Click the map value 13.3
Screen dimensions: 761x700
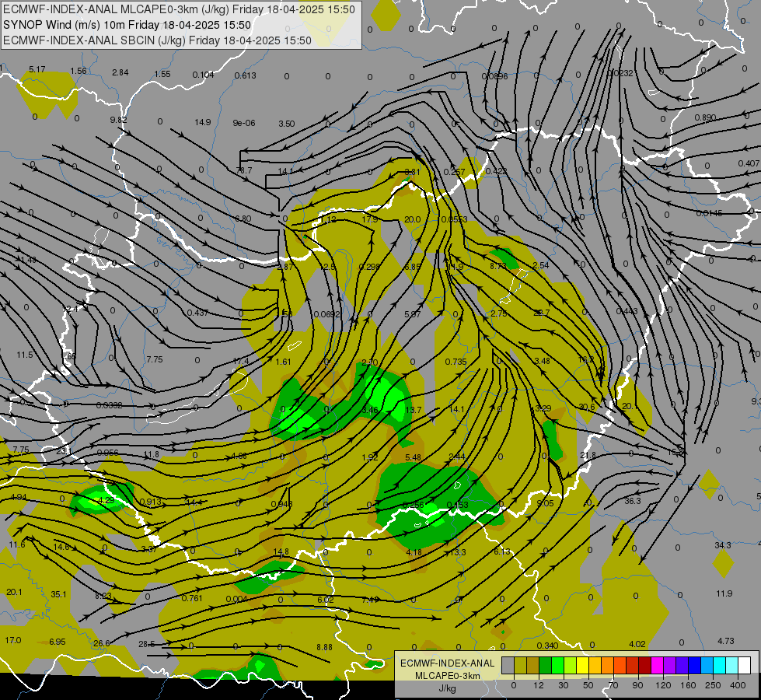coord(458,552)
